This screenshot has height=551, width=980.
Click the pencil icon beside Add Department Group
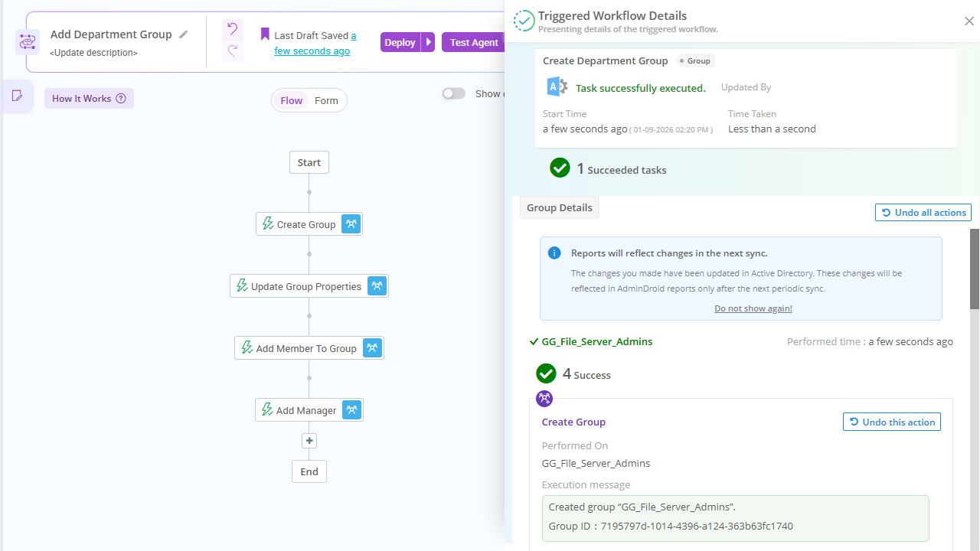[x=183, y=34]
